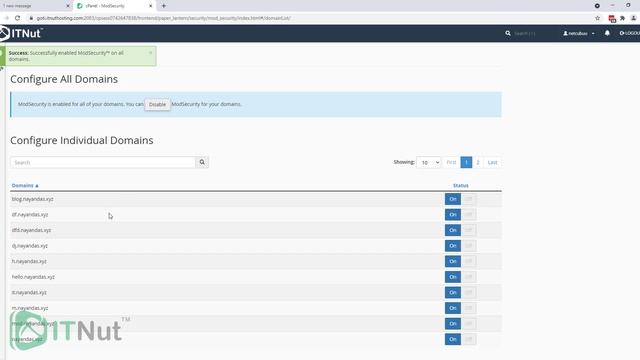
Task: Turn On ModSecurity in the last domain row
Action: pyautogui.click(x=453, y=339)
